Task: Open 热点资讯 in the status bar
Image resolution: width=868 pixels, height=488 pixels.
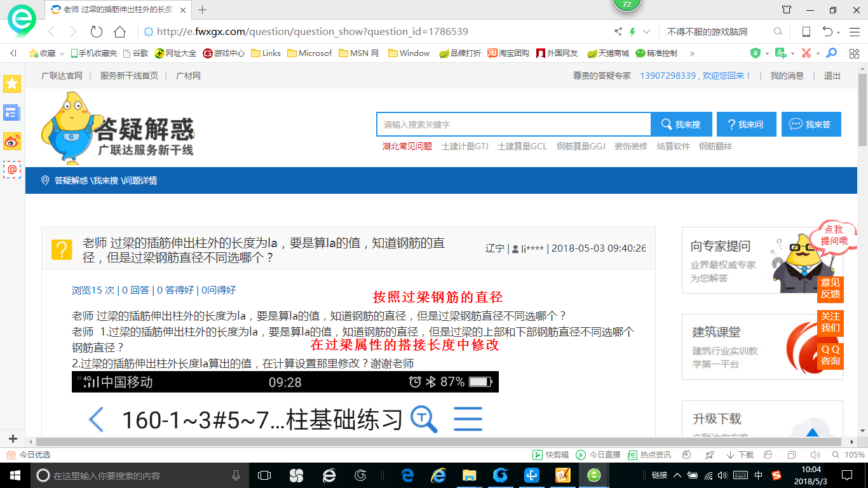Action: click(649, 455)
